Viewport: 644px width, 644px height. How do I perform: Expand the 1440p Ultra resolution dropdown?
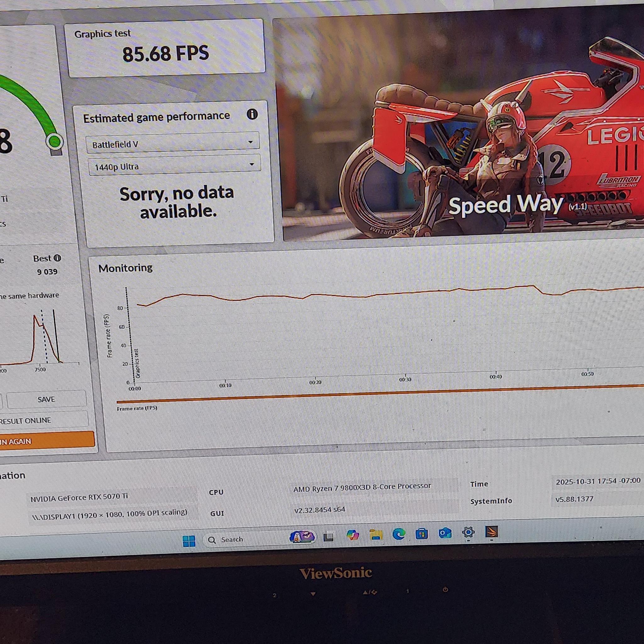click(174, 165)
